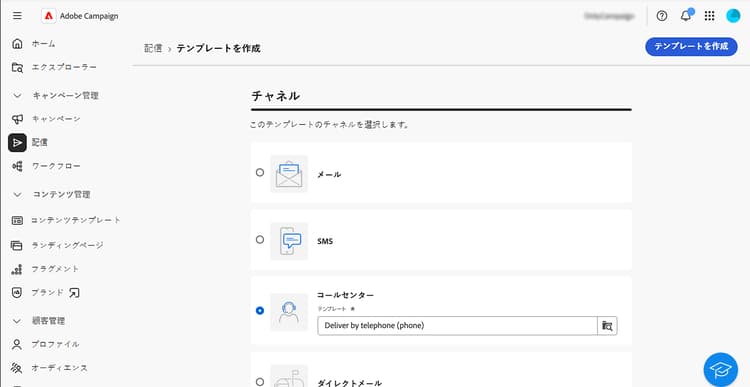Click the email envelope channel icon

pyautogui.click(x=289, y=174)
